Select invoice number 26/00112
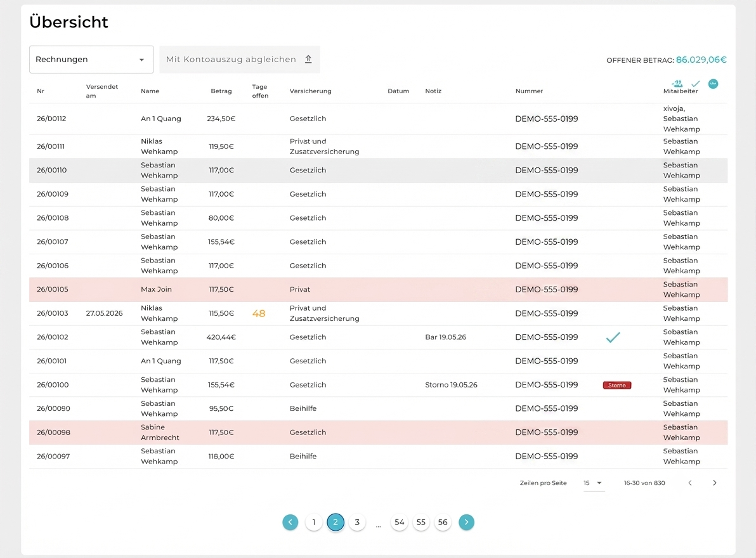Screen dimensions: 756x558 pyautogui.click(x=51, y=119)
